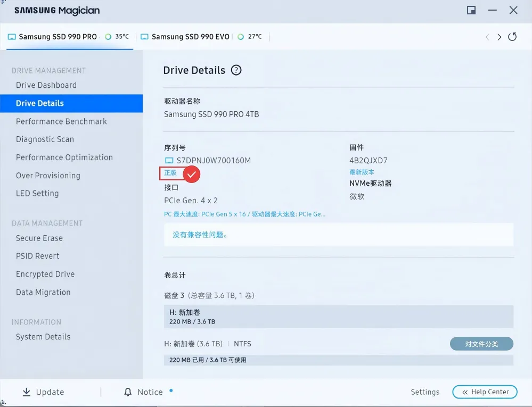Click the Update download arrow icon
Screen dimensions: 532x407
tap(26, 392)
